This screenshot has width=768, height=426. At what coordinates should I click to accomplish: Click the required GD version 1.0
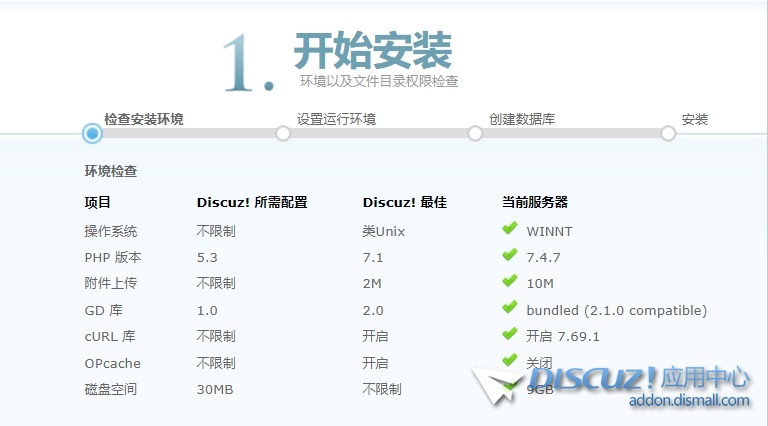[x=207, y=310]
